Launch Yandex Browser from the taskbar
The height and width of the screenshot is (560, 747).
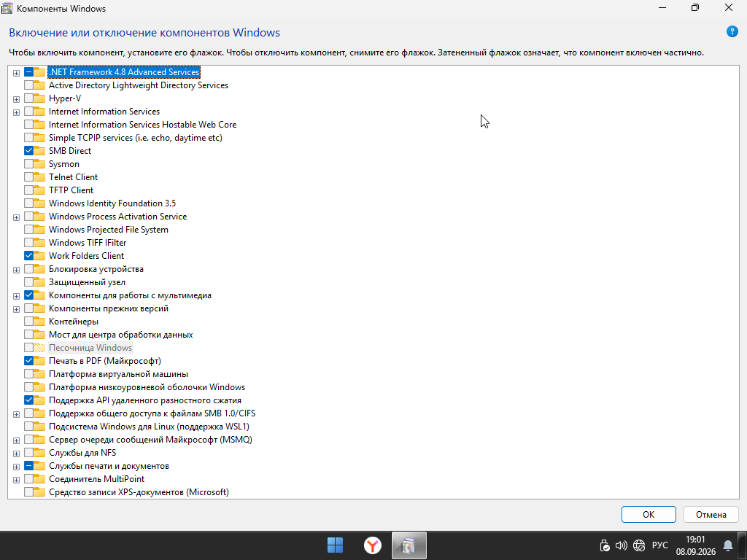point(372,545)
